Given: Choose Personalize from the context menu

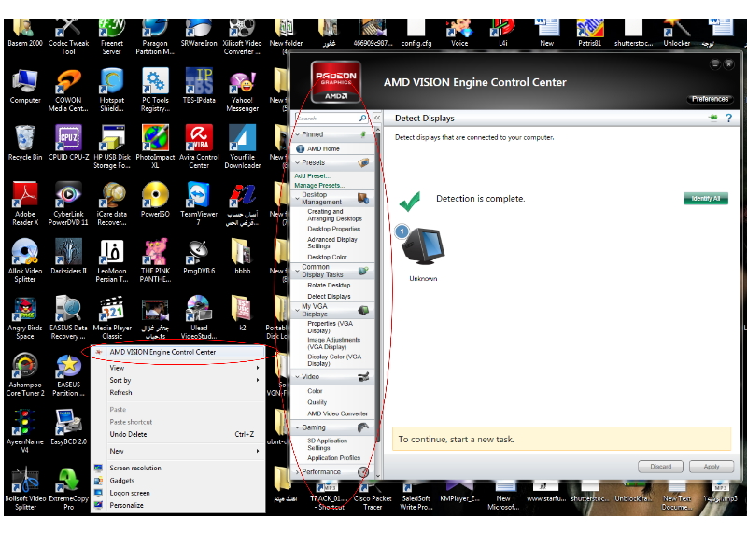Looking at the screenshot, I should pyautogui.click(x=178, y=505).
